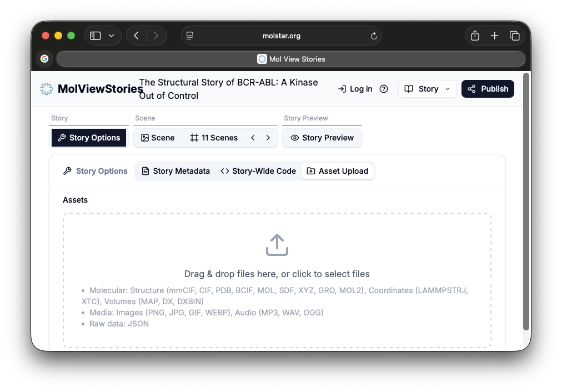The image size is (562, 392).
Task: Go to next scene chevron
Action: (x=268, y=138)
